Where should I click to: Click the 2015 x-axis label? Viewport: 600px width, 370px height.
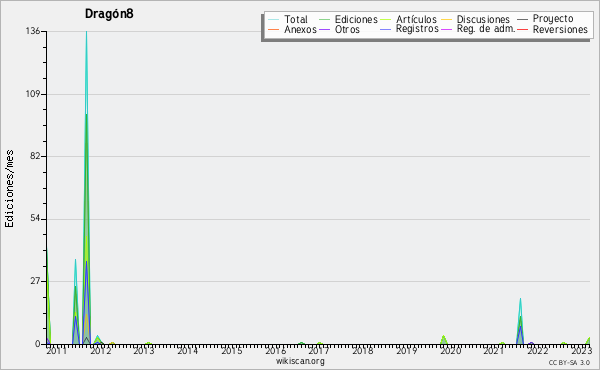tap(231, 350)
